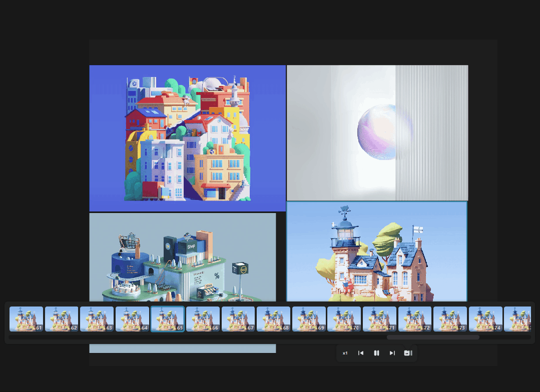This screenshot has height=392, width=540.
Task: Toggle the frame strip panel icon
Action: pos(408,353)
